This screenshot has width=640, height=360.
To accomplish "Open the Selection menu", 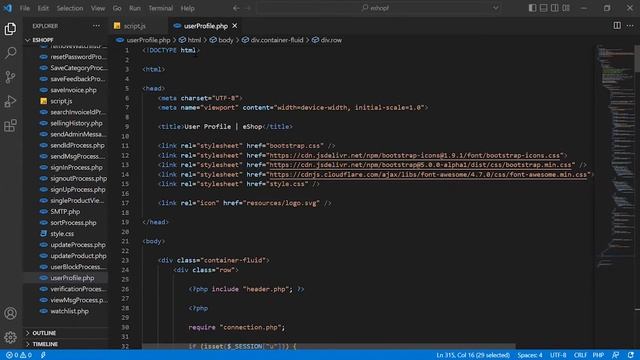I will [70, 8].
